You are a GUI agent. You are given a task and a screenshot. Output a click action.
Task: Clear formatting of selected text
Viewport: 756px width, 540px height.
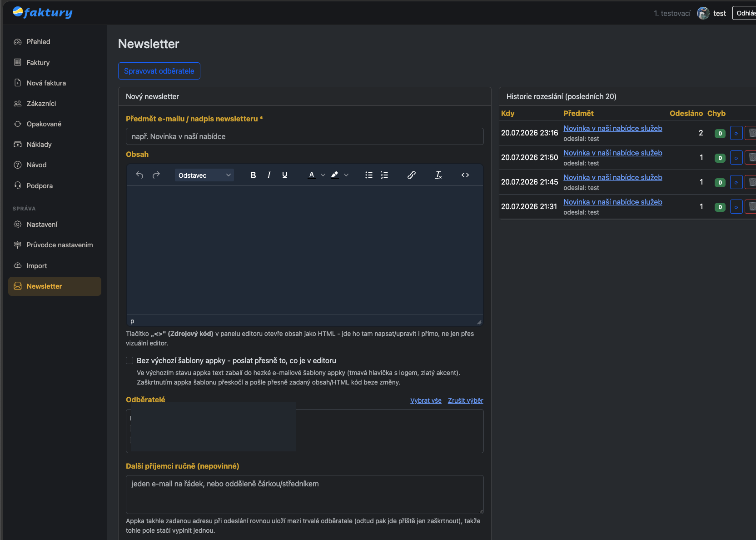(x=438, y=175)
